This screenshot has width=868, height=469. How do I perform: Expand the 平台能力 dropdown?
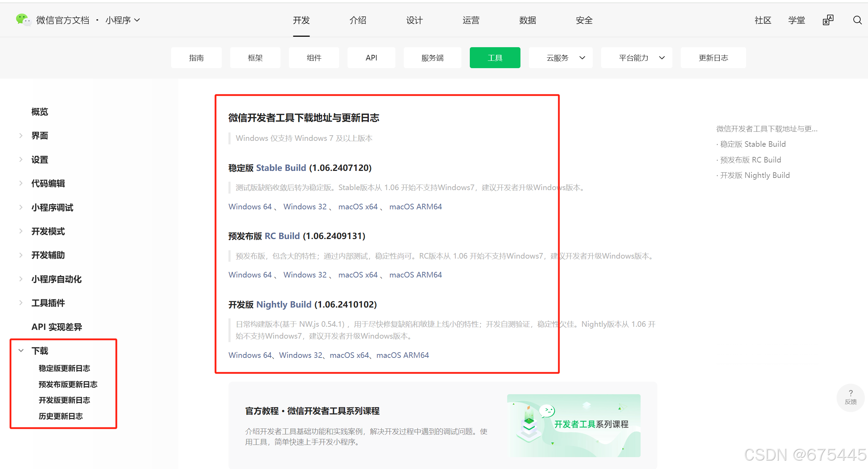[636, 58]
